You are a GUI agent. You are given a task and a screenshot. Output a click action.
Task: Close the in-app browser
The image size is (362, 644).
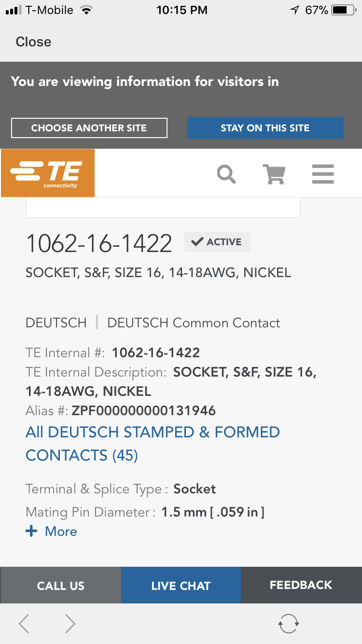click(x=33, y=42)
